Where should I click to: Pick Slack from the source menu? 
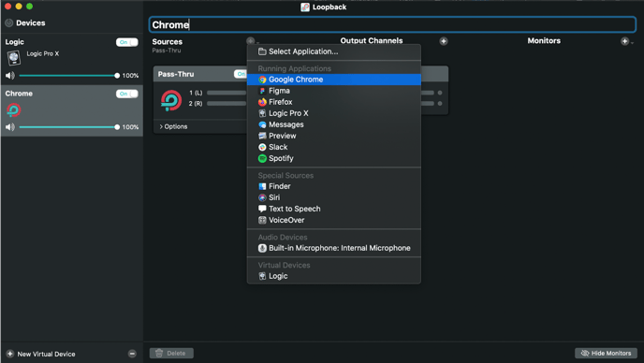point(334,147)
